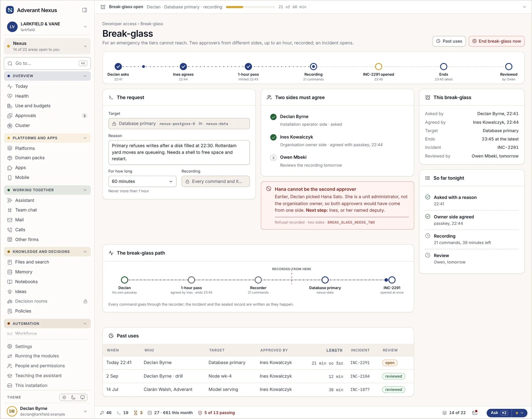Expand the top break-glass banner chevron
Screen dimensions: 532x419
click(x=524, y=7)
